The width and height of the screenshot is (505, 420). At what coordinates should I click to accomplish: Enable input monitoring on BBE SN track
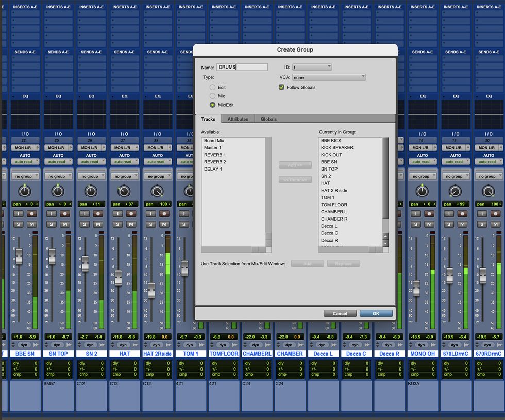pyautogui.click(x=19, y=213)
